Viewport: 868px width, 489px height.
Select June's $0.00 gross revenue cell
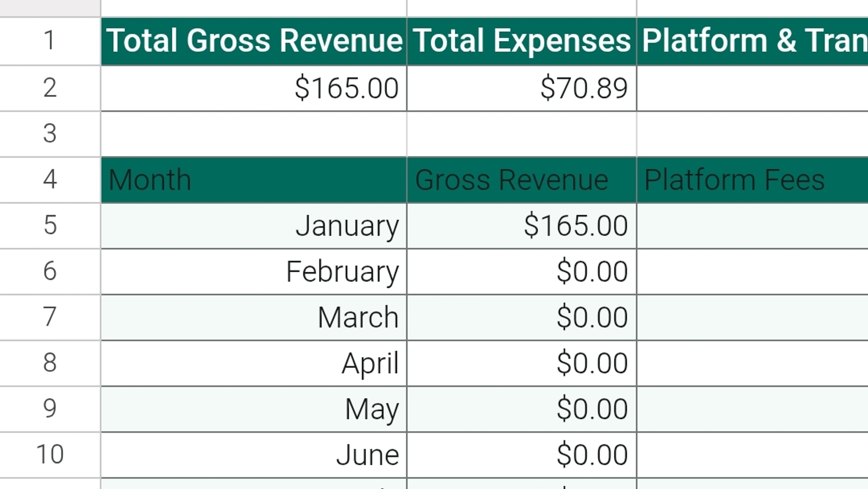click(x=522, y=455)
